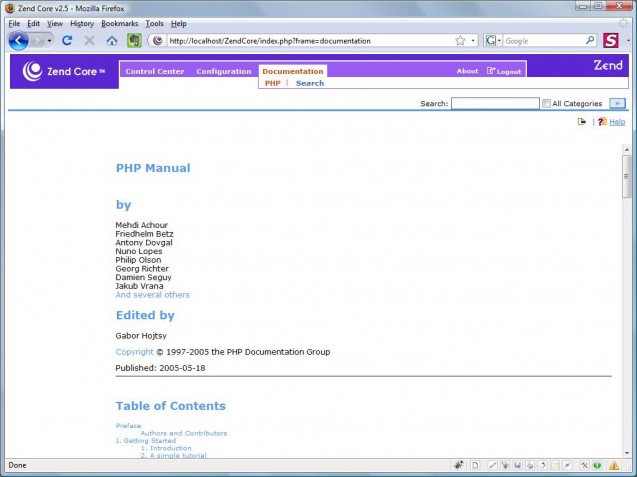637x477 pixels.
Task: Click the magnifier search go icon
Action: pyautogui.click(x=590, y=40)
